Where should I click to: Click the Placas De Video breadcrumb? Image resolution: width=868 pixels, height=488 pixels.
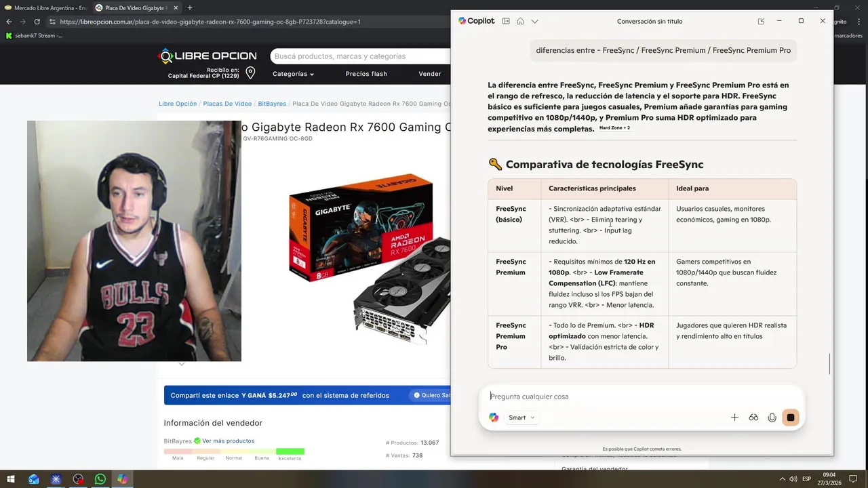pyautogui.click(x=227, y=104)
